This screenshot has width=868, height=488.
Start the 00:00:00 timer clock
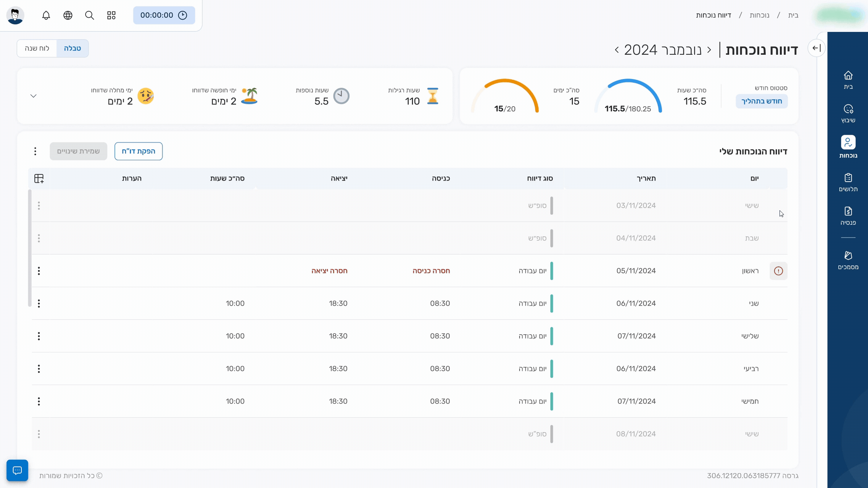pyautogui.click(x=164, y=15)
